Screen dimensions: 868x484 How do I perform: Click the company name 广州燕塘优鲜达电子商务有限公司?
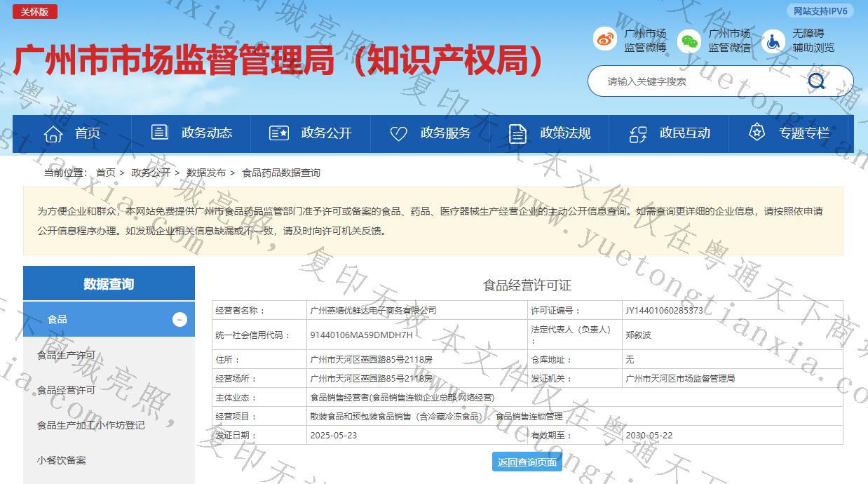[373, 310]
